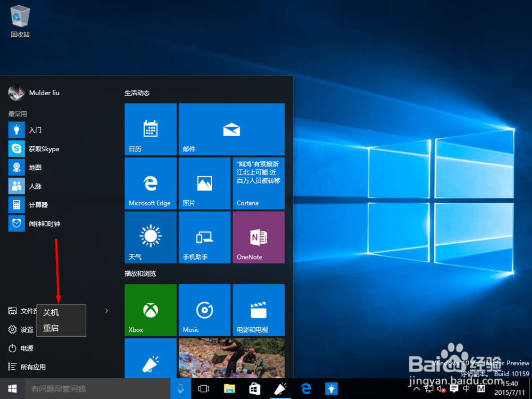
Task: Open the 入门 Get Started app
Action: click(16, 130)
